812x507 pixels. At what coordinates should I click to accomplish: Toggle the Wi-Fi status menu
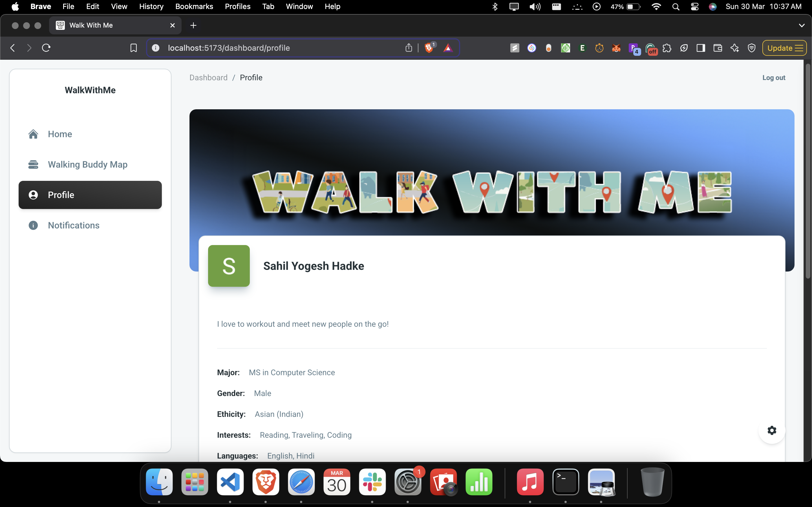pos(656,7)
